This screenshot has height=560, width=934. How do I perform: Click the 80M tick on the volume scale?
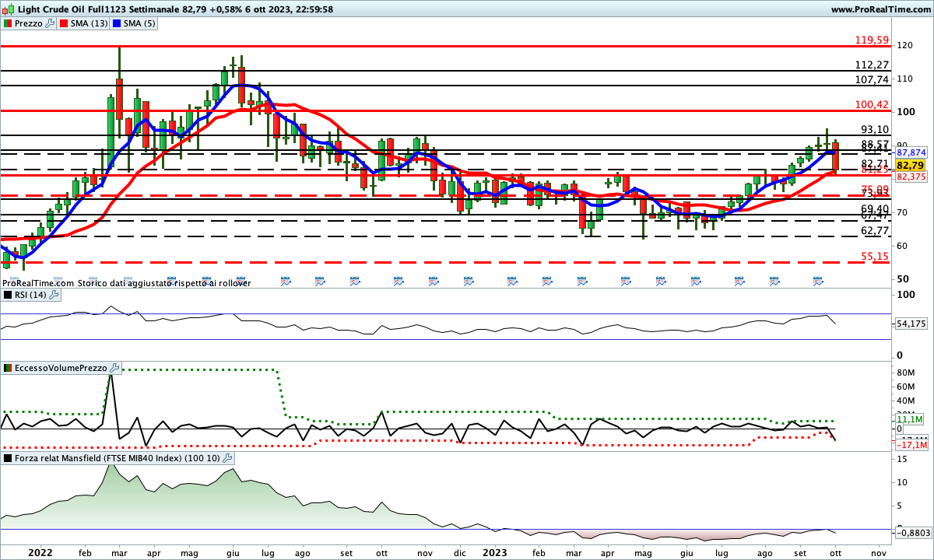click(905, 373)
